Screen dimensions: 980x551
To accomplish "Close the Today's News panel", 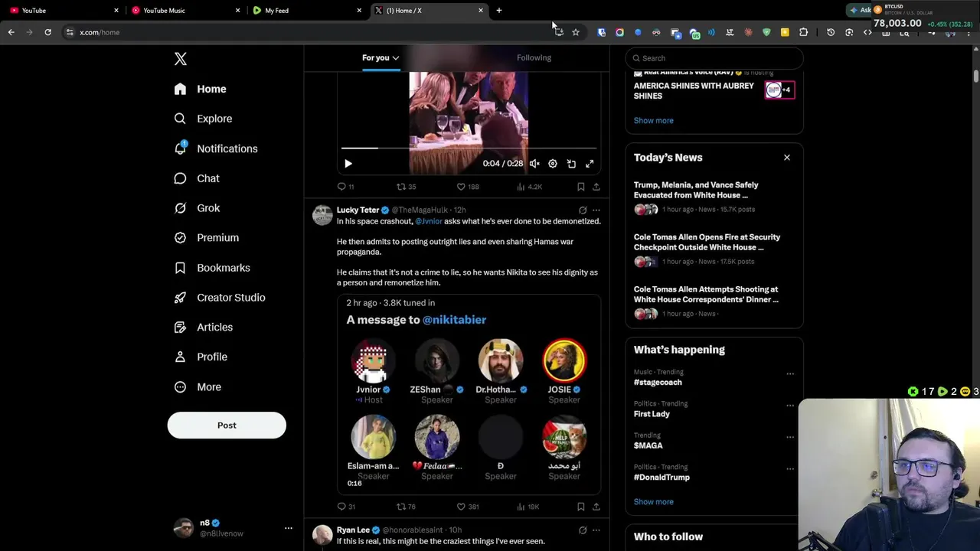I will point(786,158).
